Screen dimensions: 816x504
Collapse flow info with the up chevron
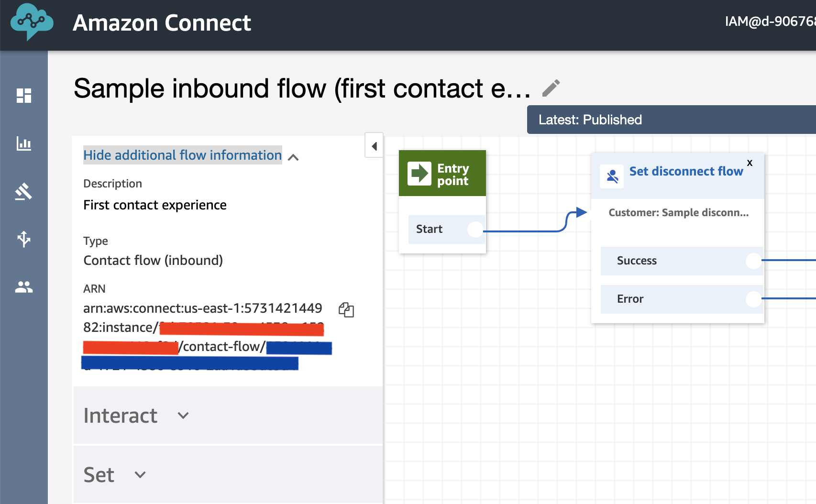coord(294,157)
